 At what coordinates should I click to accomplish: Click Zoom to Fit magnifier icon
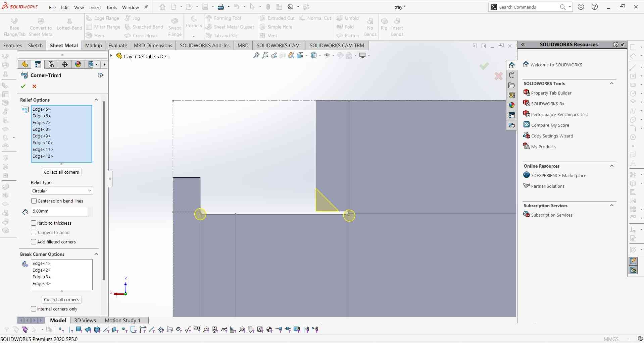pos(256,55)
